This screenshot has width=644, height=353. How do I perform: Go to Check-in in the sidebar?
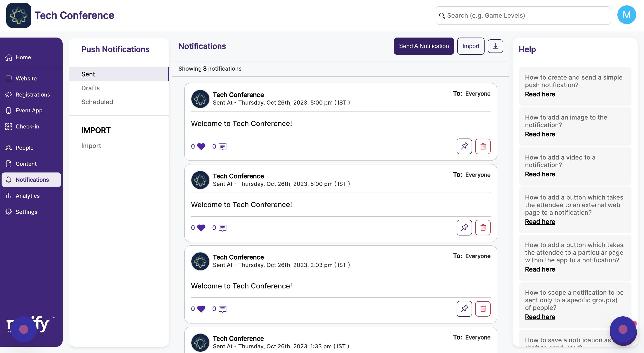click(x=27, y=127)
